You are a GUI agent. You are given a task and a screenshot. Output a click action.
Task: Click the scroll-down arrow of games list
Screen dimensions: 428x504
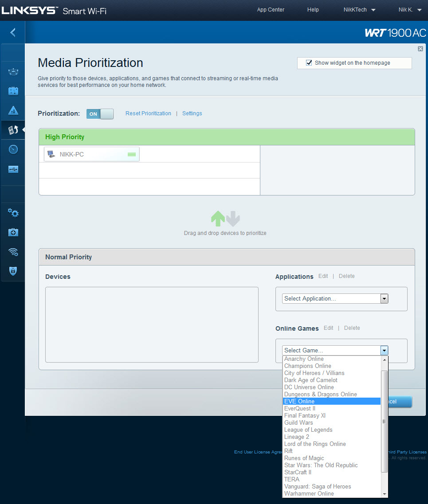(x=384, y=494)
